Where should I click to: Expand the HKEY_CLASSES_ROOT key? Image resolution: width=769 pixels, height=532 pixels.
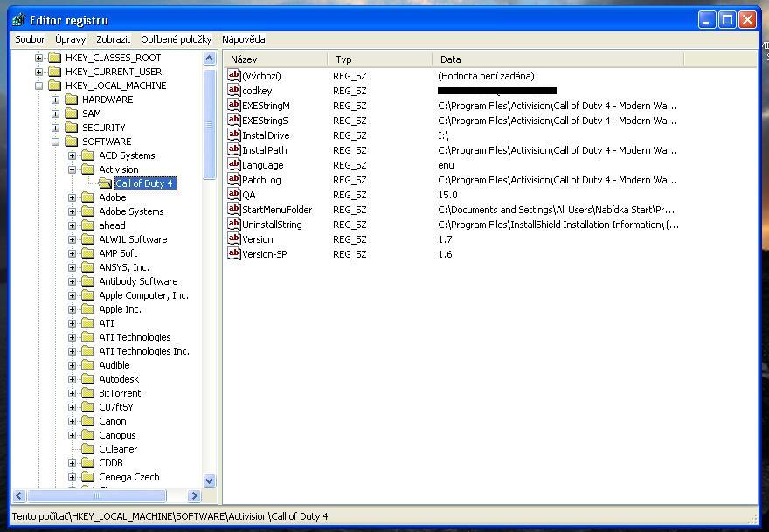tap(38, 58)
